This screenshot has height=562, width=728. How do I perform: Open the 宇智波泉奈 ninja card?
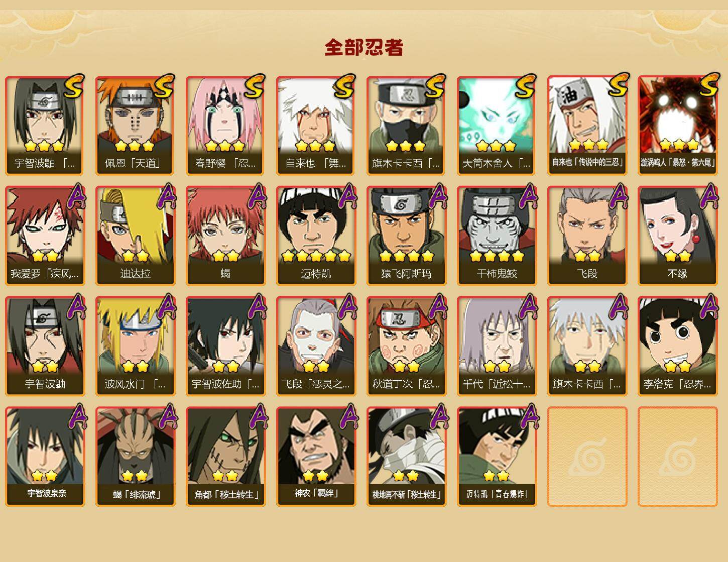click(x=45, y=457)
